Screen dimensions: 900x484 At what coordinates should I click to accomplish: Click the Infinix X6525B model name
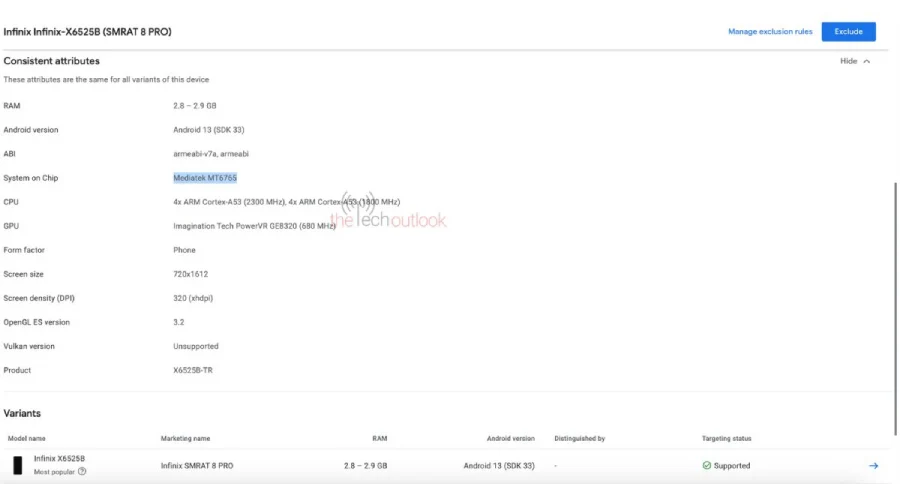(x=59, y=458)
